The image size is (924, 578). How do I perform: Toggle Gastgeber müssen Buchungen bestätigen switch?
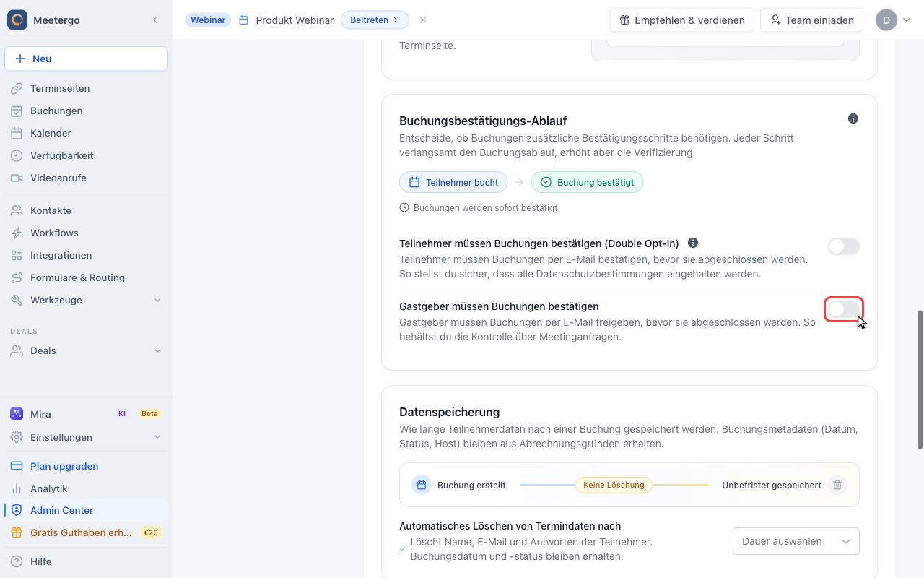[844, 309]
